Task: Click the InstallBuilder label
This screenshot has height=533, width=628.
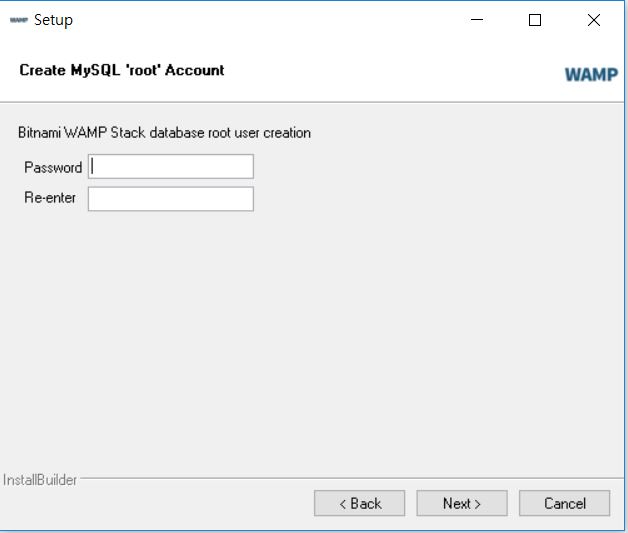Action: pyautogui.click(x=40, y=480)
